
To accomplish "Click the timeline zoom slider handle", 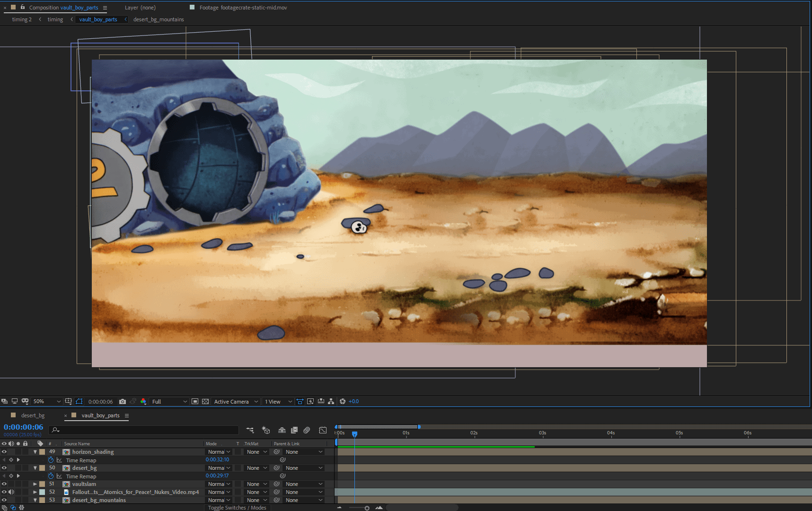I will click(367, 508).
